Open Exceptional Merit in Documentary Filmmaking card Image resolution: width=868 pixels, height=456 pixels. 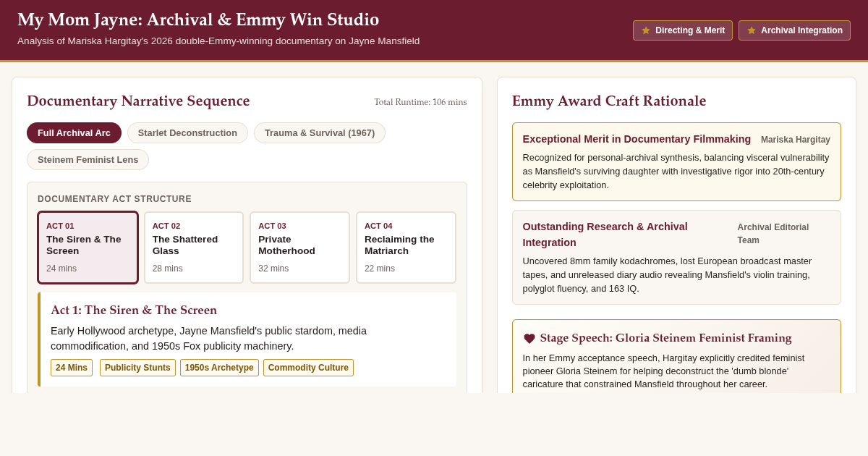click(676, 161)
